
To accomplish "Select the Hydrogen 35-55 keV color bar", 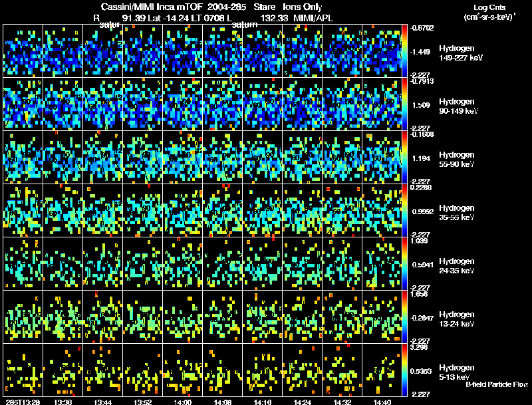I will tap(404, 210).
